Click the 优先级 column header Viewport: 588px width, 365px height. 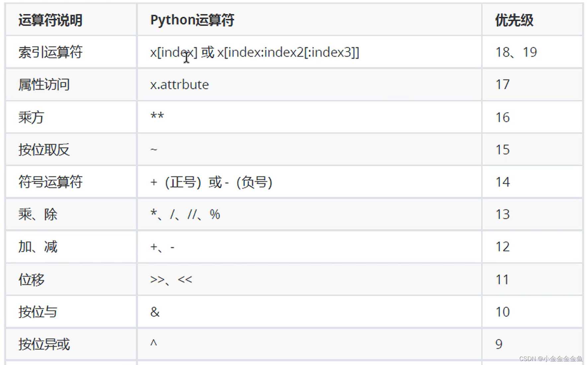pos(514,20)
